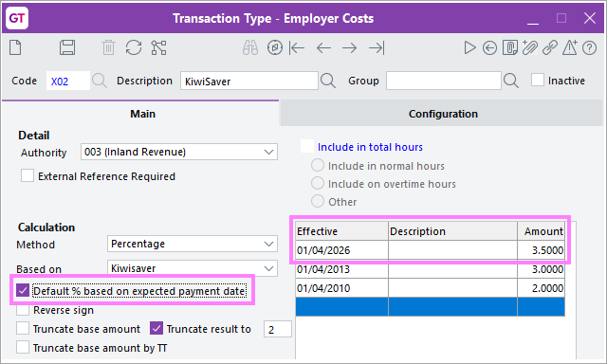Click the Code field X02
This screenshot has height=364, width=607.
pos(68,81)
